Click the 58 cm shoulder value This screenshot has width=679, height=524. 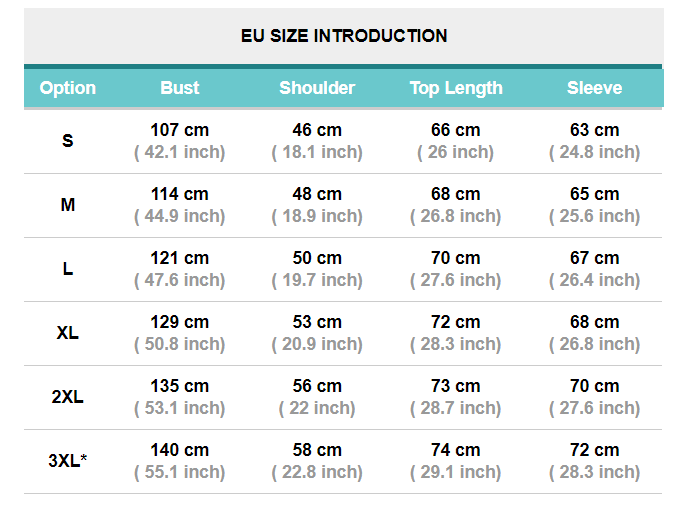pyautogui.click(x=317, y=450)
